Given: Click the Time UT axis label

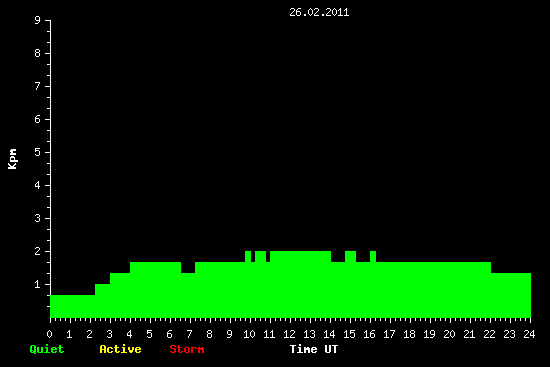Looking at the screenshot, I should point(314,349).
